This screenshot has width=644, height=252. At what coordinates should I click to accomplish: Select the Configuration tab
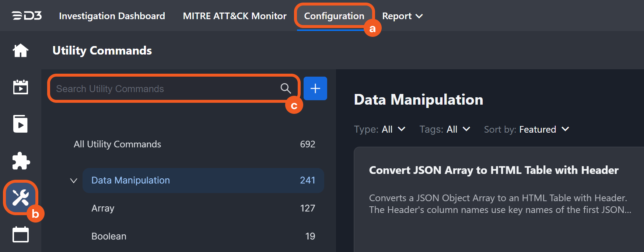[334, 16]
